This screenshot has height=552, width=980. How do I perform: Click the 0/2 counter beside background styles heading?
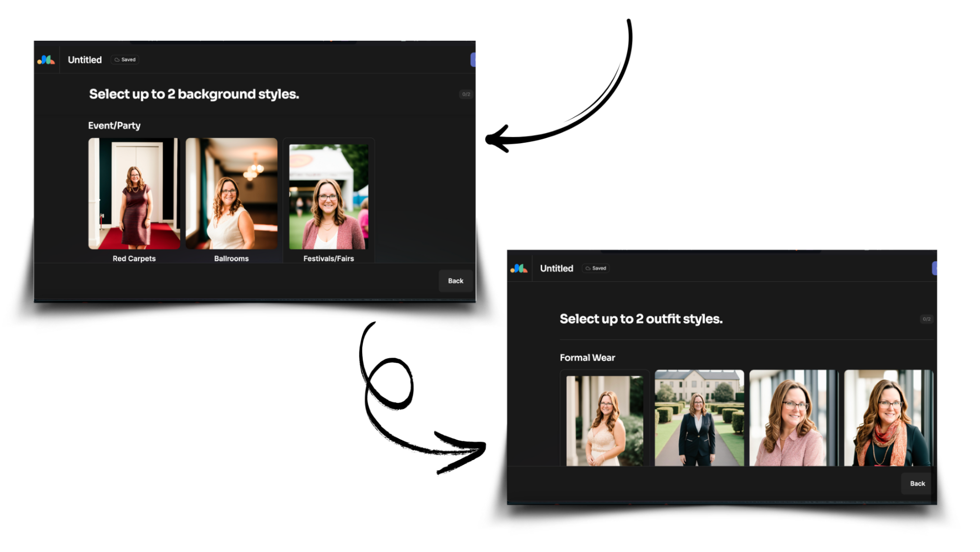(x=466, y=94)
